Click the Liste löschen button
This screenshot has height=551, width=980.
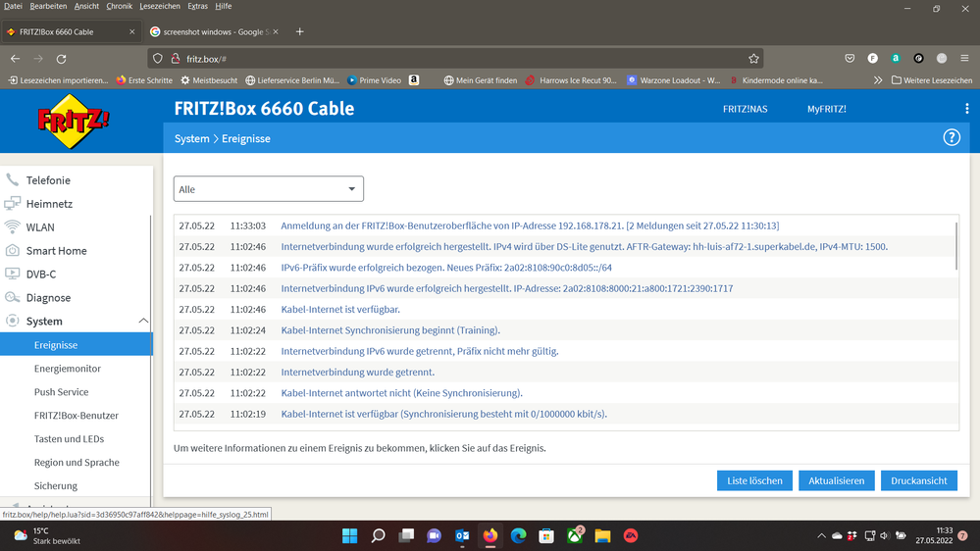[754, 480]
